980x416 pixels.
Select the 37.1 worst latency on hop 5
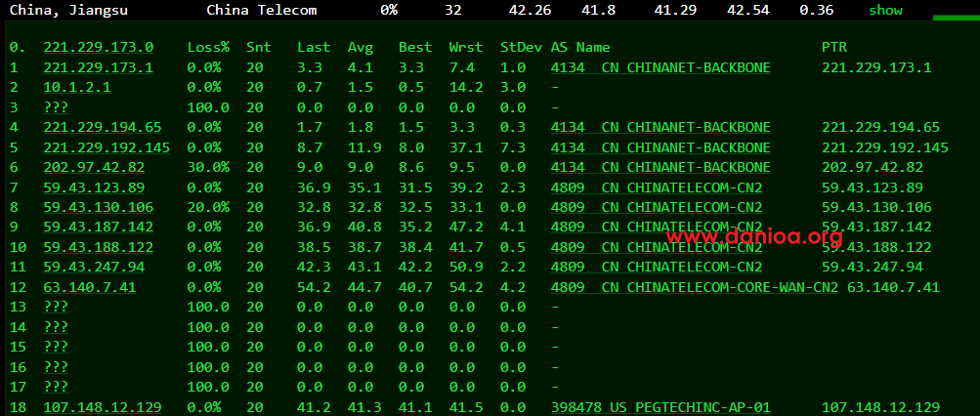[466, 147]
